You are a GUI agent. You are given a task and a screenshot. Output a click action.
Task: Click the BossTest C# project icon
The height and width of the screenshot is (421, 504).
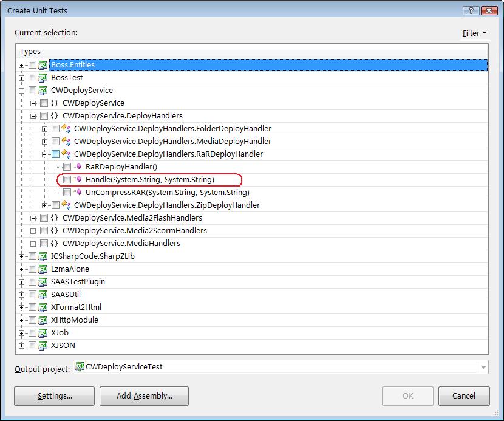(x=43, y=78)
